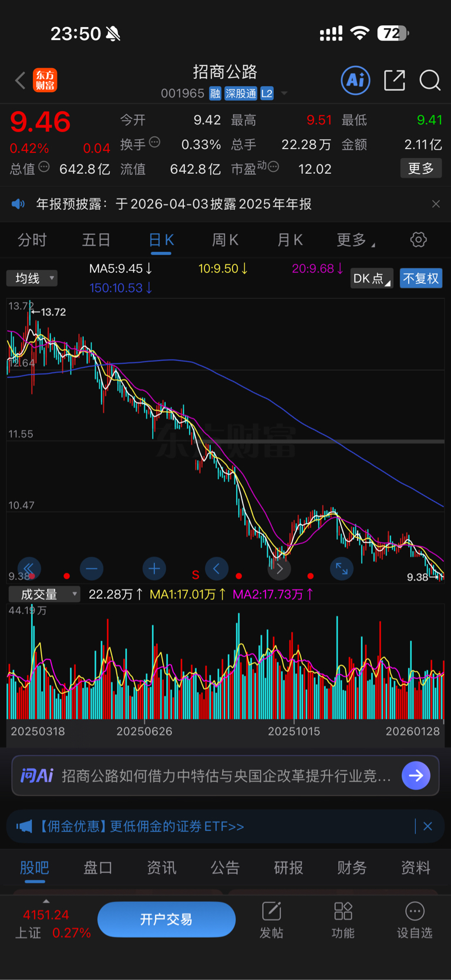This screenshot has height=980, width=451.
Task: Tap 发帖 to write a post
Action: tap(271, 920)
